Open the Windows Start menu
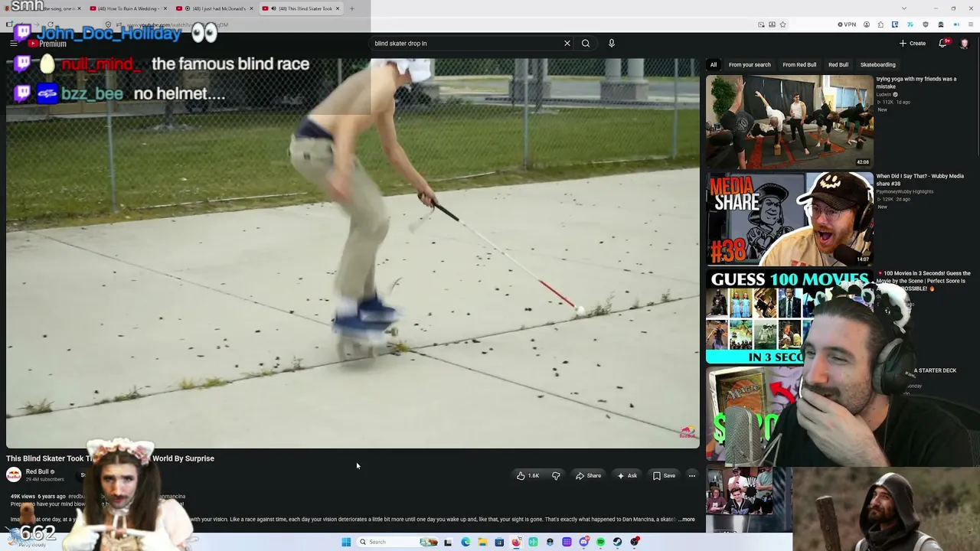 tap(346, 542)
